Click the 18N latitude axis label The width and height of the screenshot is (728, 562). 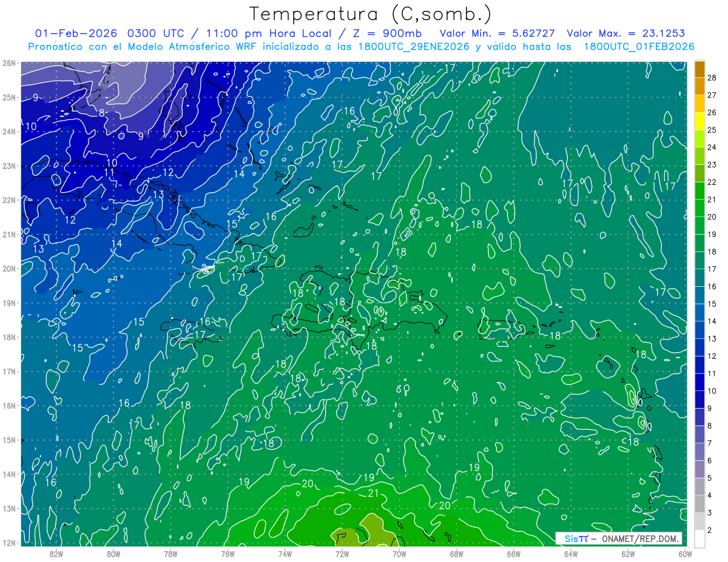(x=8, y=337)
